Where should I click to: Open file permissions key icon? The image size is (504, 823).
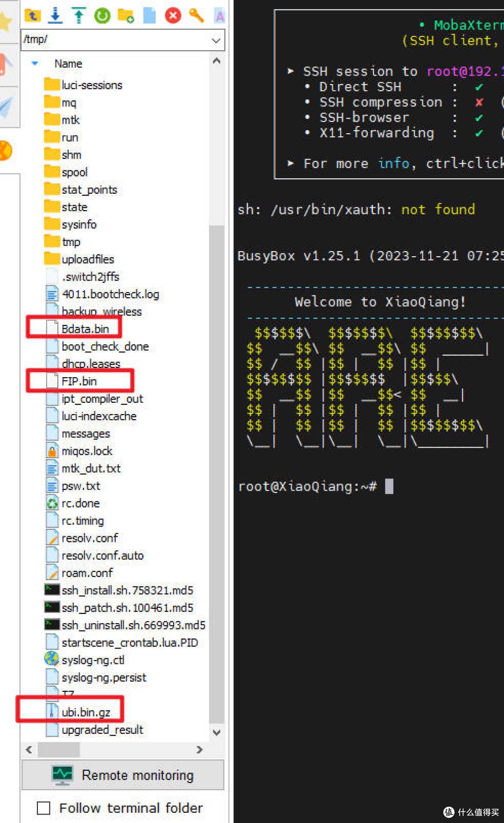pyautogui.click(x=196, y=16)
